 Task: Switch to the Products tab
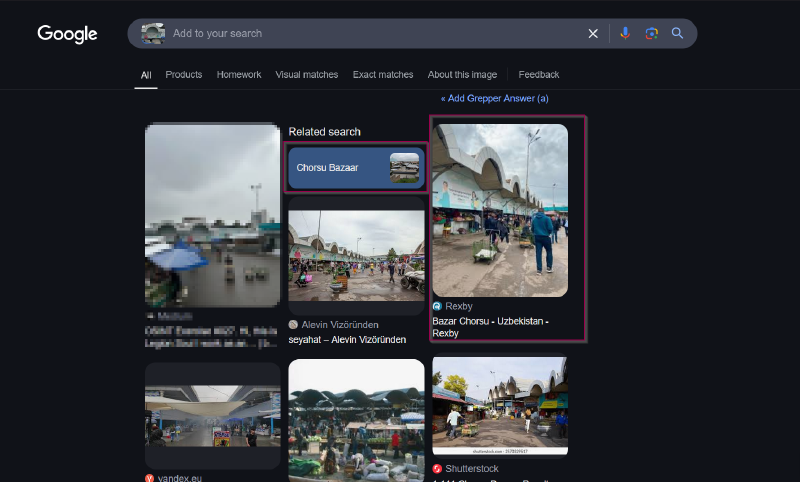(x=184, y=75)
